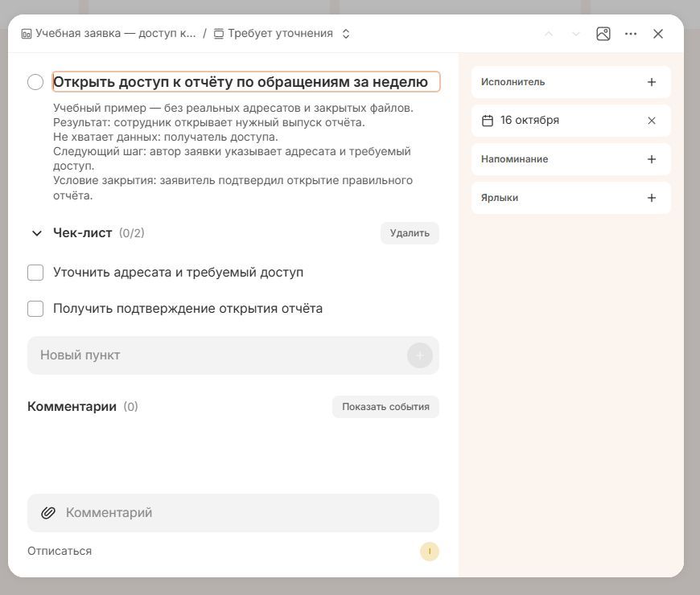Open the Напоминание field

(x=571, y=159)
